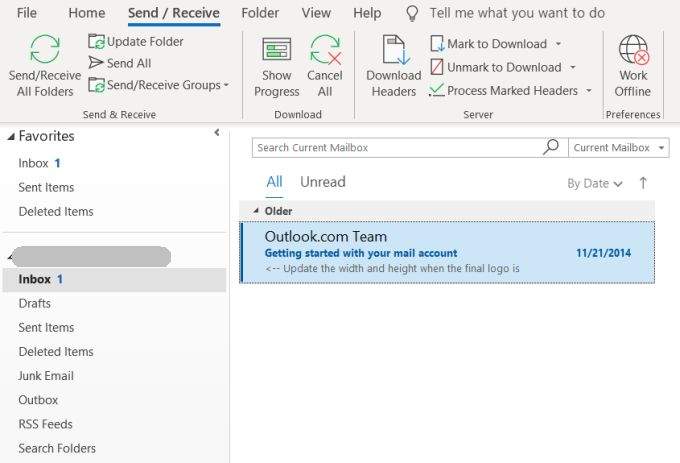
Task: Open Sent Items under Favorites
Action: tap(46, 187)
